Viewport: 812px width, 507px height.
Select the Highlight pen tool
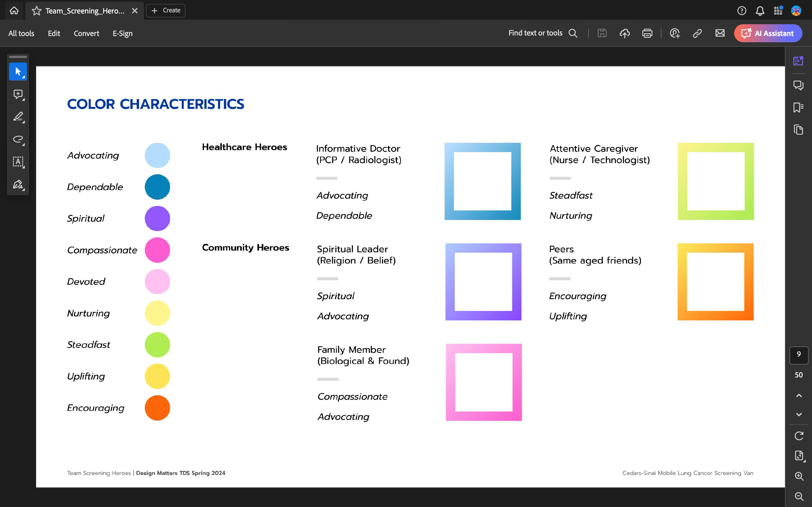tap(18, 117)
